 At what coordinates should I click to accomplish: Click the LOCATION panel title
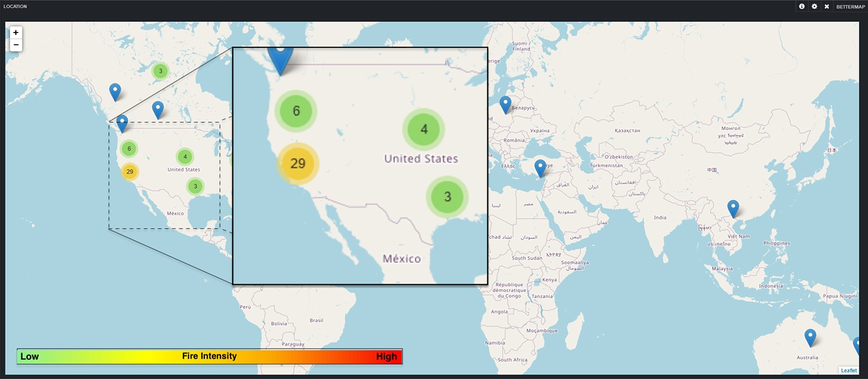[x=15, y=6]
